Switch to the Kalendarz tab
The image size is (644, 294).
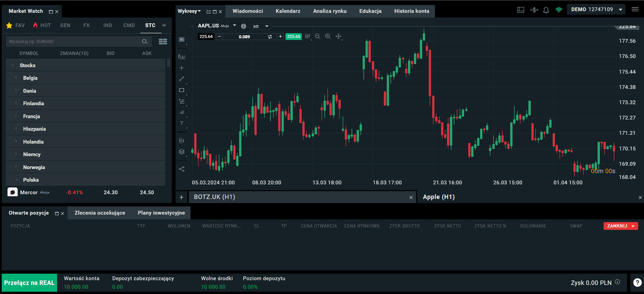pyautogui.click(x=288, y=11)
